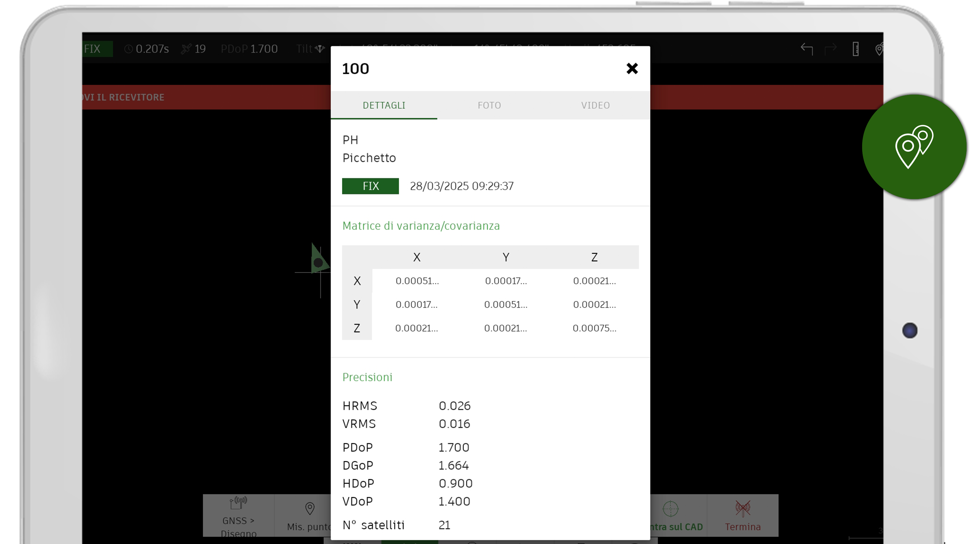Click the FIX status in top bar
980x544 pixels.
pyautogui.click(x=97, y=49)
